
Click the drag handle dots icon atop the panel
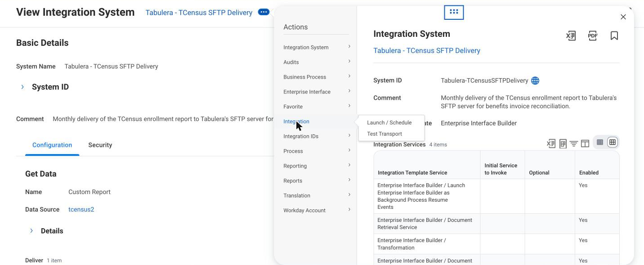point(454,12)
